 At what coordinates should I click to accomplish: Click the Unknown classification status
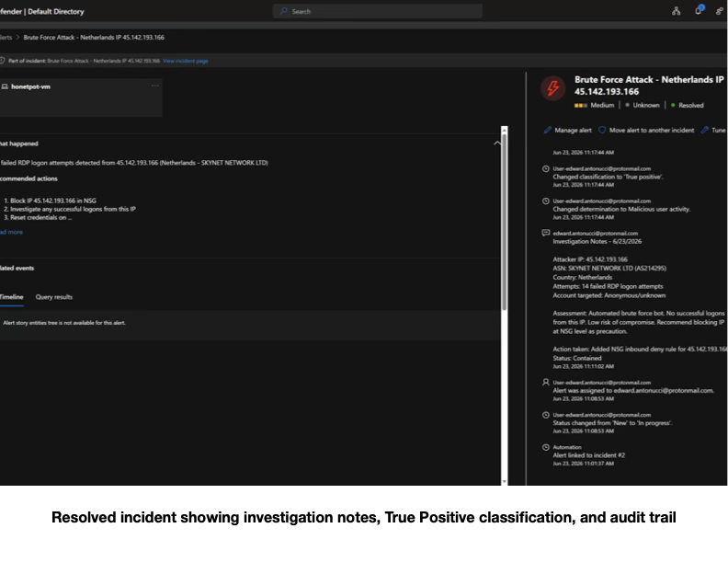[643, 106]
